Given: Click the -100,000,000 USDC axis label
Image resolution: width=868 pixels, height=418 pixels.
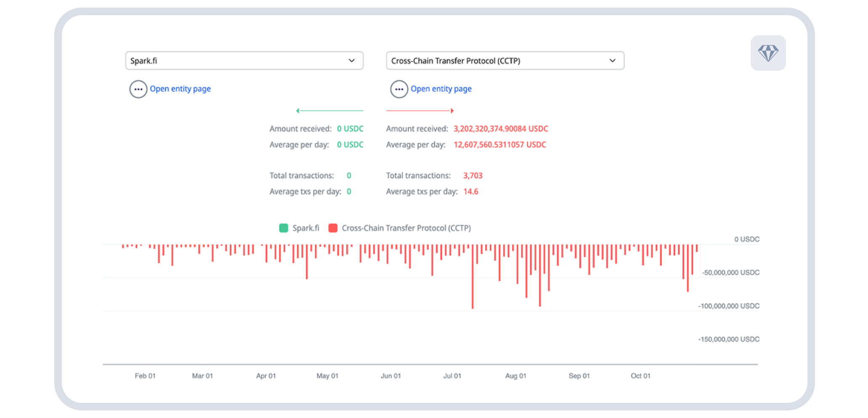Looking at the screenshot, I should (729, 306).
